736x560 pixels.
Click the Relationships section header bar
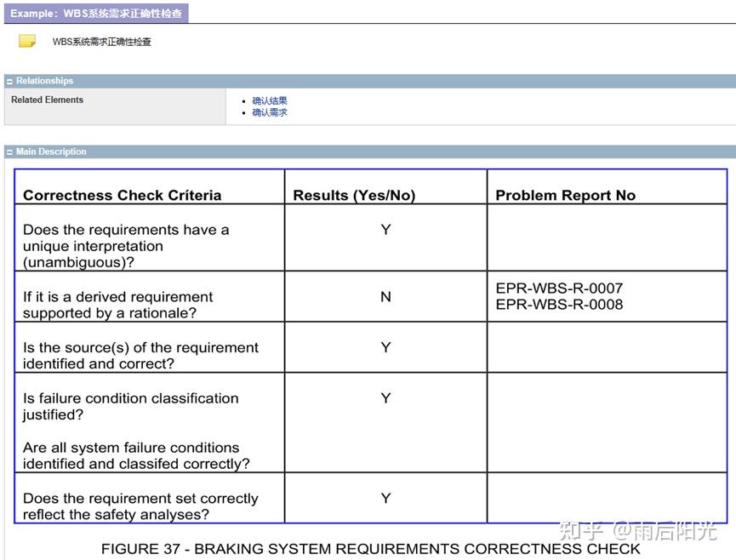[x=370, y=81]
